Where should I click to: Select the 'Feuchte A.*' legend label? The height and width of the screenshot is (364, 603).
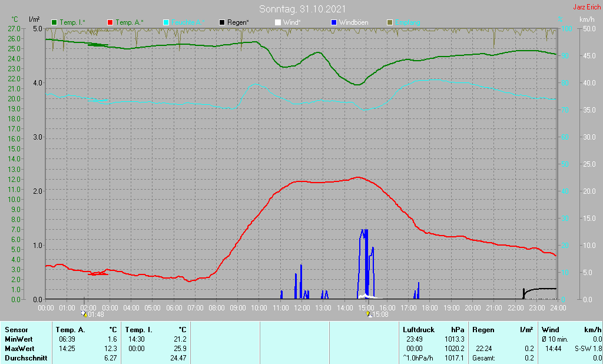(188, 23)
